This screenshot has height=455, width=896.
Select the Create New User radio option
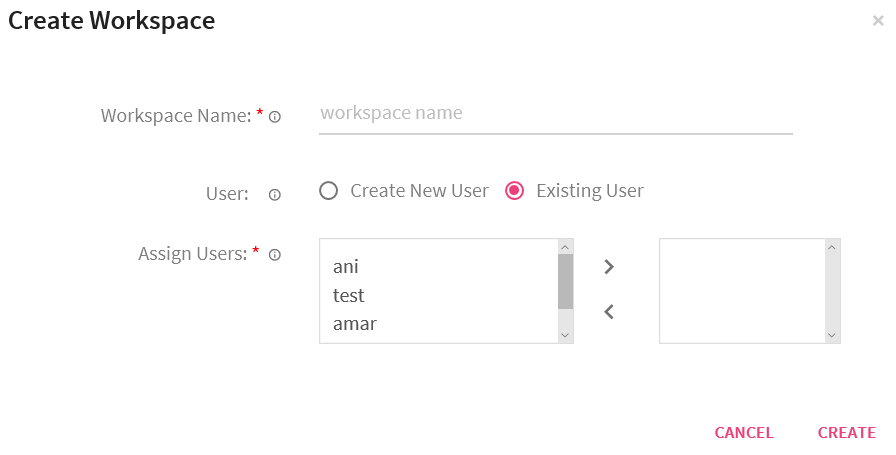(x=329, y=190)
